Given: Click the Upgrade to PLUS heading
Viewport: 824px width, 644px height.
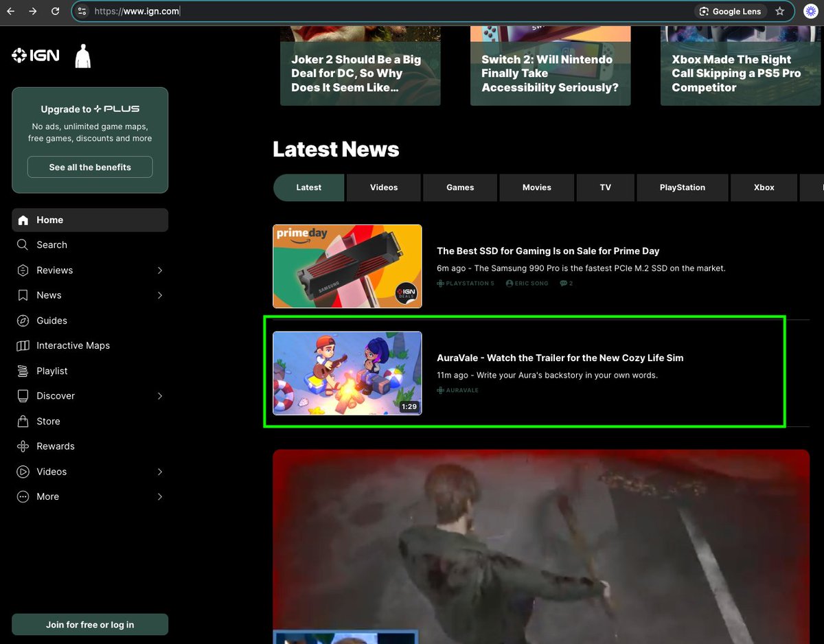Looking at the screenshot, I should click(x=90, y=109).
